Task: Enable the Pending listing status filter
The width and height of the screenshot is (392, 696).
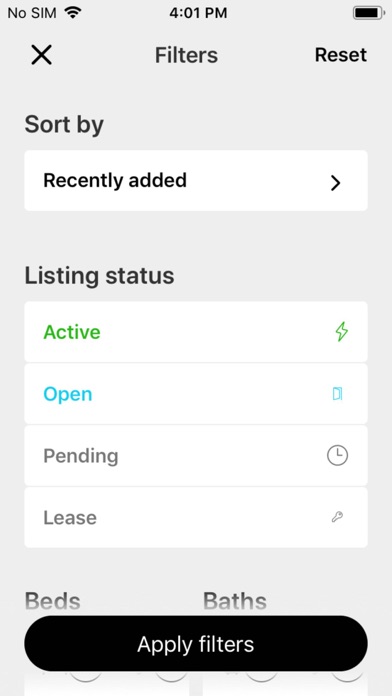Action: coord(196,455)
